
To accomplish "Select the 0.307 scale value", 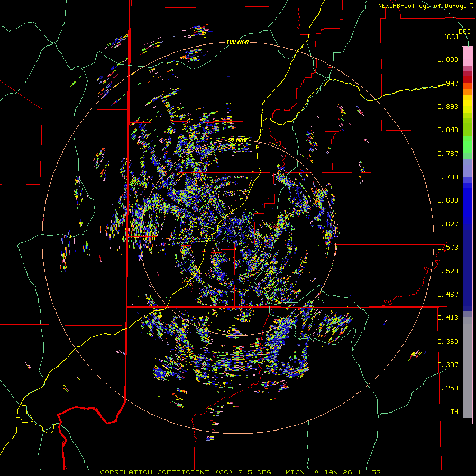I will click(448, 364).
